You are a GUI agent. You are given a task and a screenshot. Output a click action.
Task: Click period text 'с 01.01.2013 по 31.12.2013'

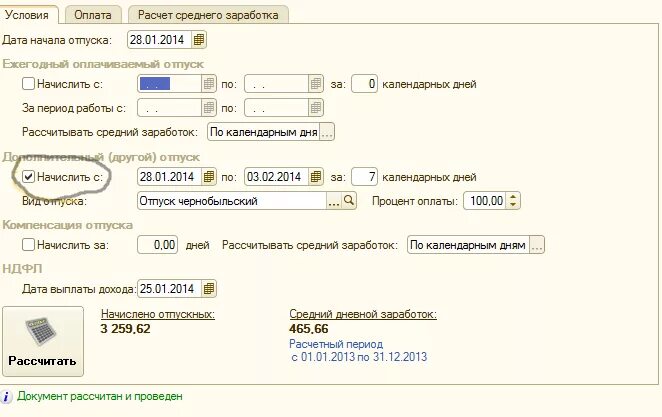(x=359, y=357)
